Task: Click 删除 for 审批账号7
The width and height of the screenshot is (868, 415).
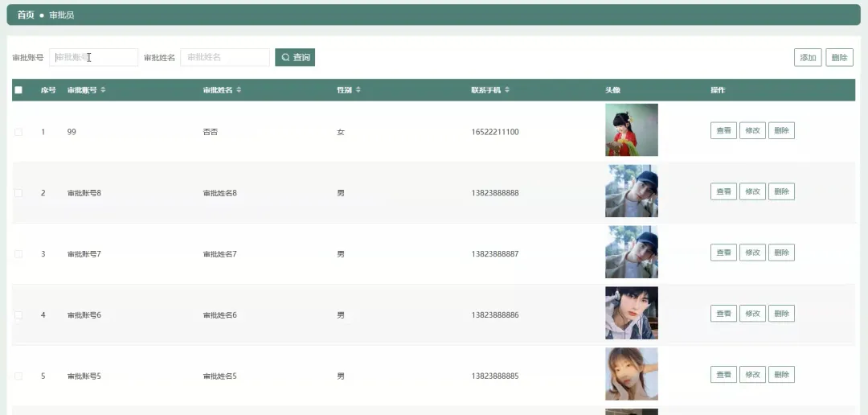Action: point(781,253)
